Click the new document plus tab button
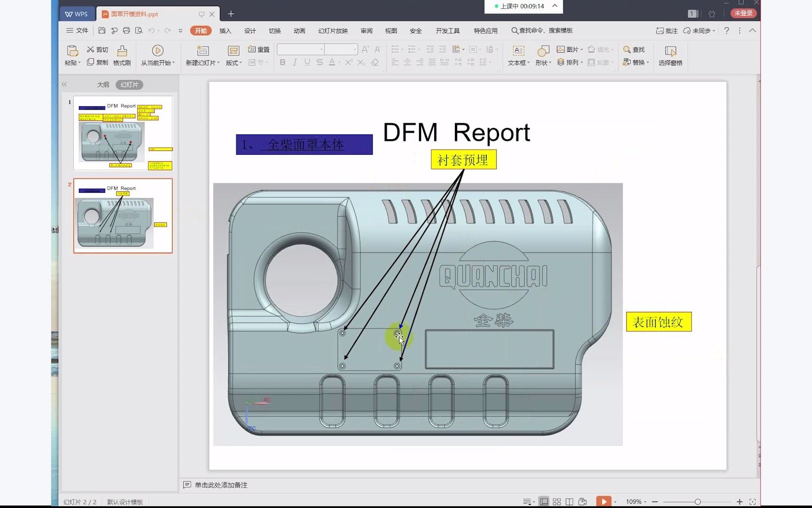This screenshot has height=508, width=812. pos(231,14)
